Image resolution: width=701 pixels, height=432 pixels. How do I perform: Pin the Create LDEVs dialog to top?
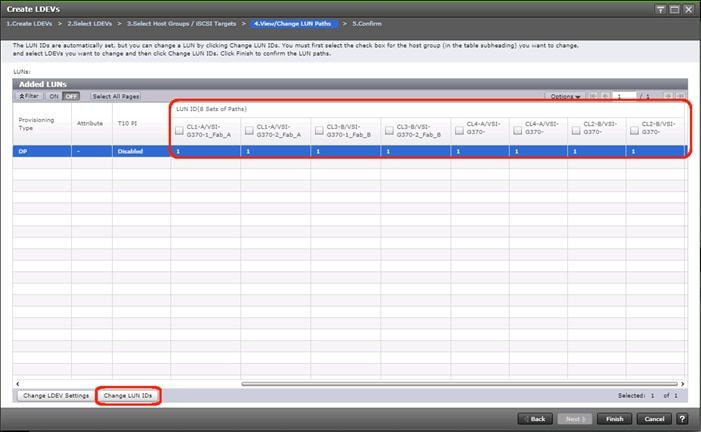coord(660,9)
